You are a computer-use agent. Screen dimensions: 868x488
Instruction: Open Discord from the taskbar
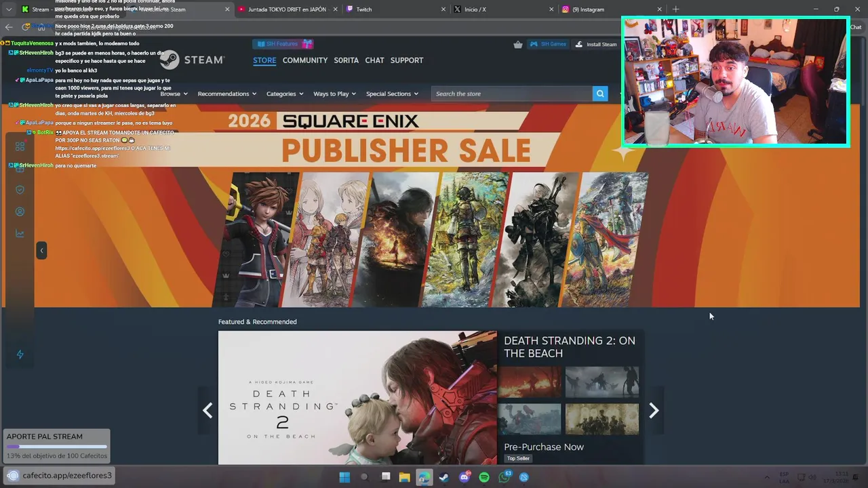[x=465, y=477]
